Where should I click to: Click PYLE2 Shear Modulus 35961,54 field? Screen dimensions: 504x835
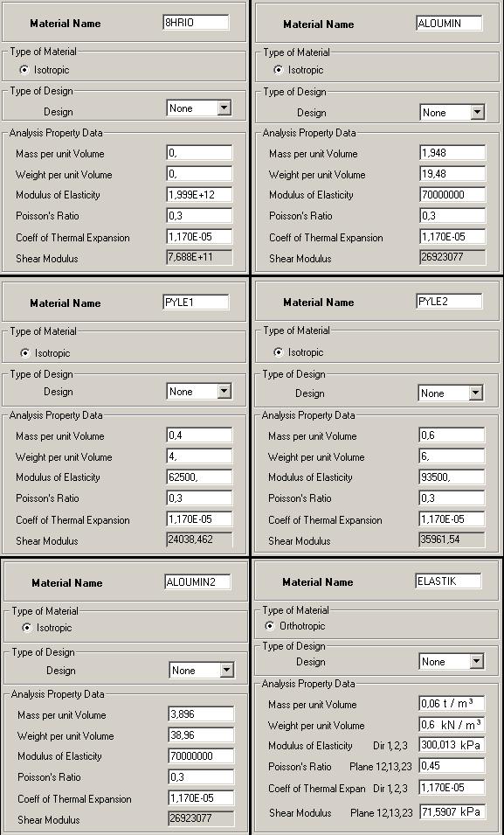point(452,539)
